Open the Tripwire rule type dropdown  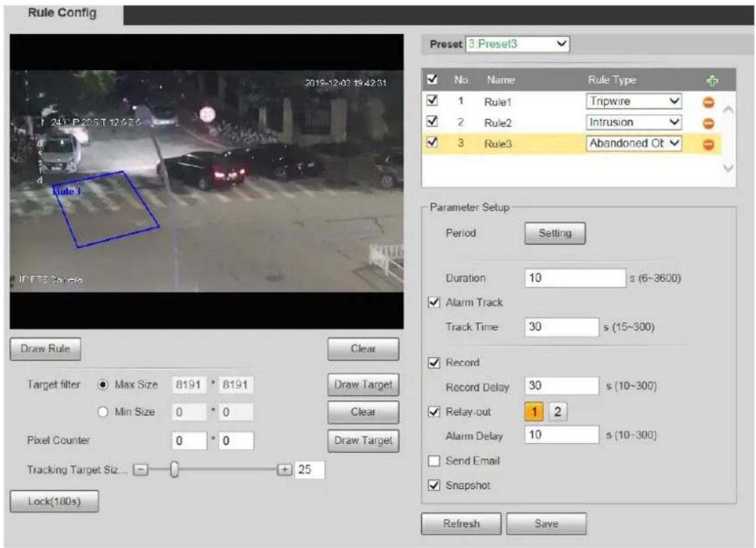pos(633,102)
